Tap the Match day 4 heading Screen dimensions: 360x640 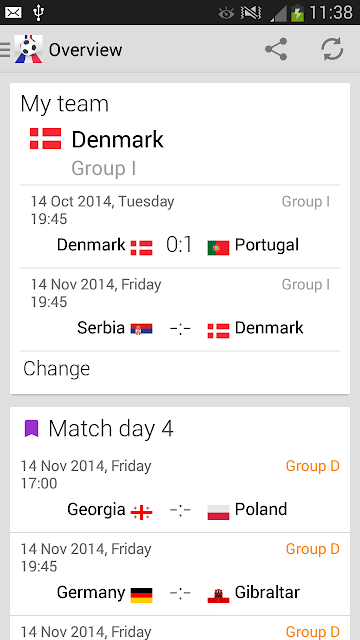point(111,429)
